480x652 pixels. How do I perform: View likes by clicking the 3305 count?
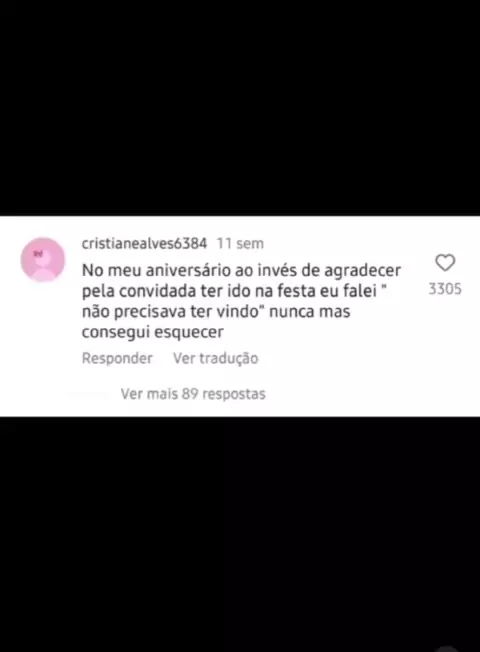(x=445, y=289)
